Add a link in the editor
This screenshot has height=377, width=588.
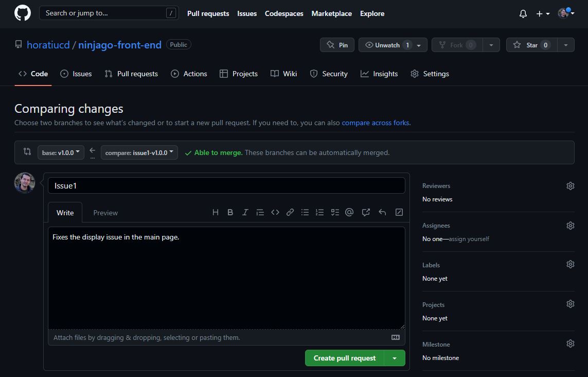click(x=290, y=213)
